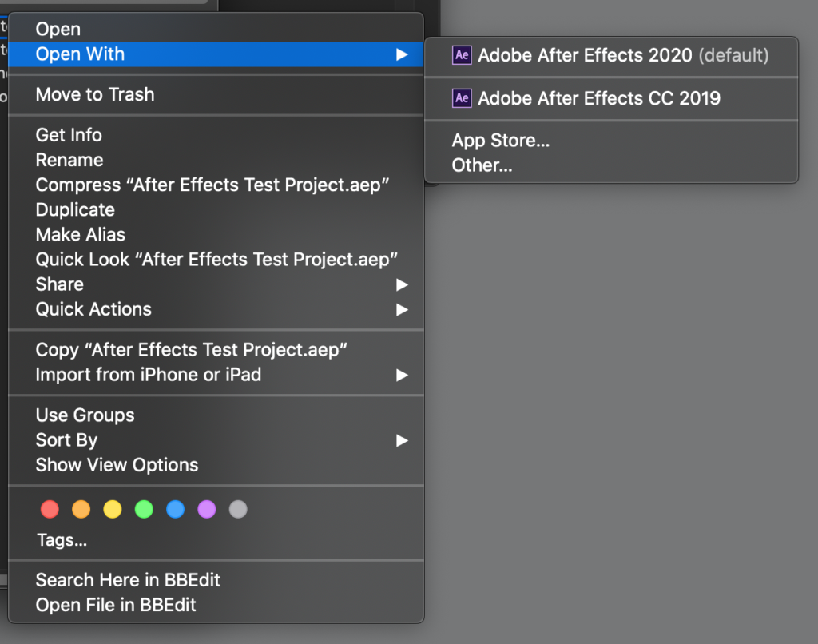Apply the gray tag color
Image resolution: width=818 pixels, height=644 pixels.
[238, 509]
